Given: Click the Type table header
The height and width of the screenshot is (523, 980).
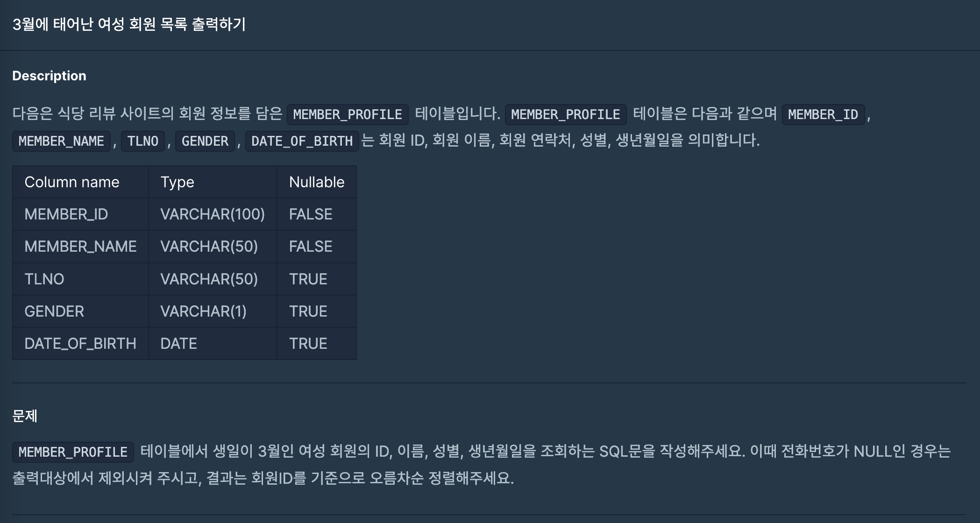Looking at the screenshot, I should [177, 182].
